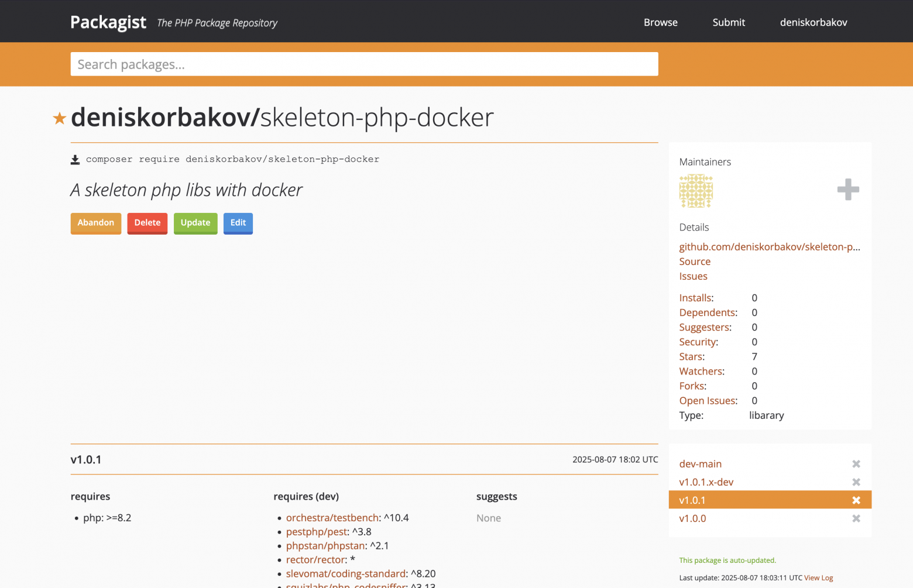913x588 pixels.
Task: Click the blue Edit button
Action: (238, 223)
